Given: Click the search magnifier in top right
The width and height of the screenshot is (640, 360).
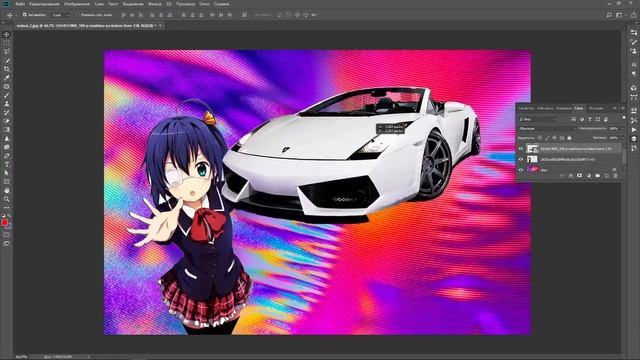Looking at the screenshot, I should pyautogui.click(x=609, y=15).
